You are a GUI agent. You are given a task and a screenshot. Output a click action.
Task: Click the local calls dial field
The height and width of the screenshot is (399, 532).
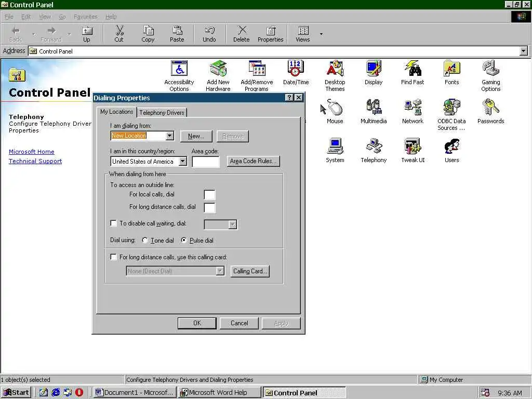click(210, 195)
